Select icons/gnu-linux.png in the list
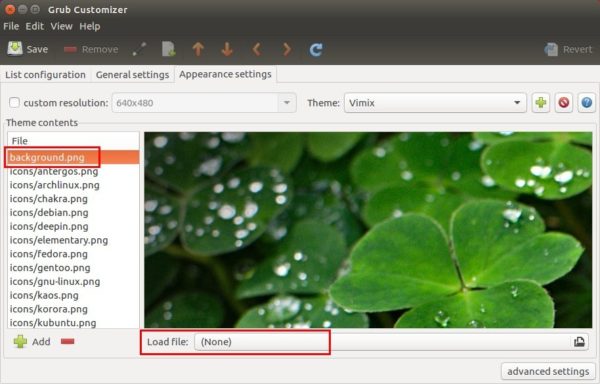The image size is (600, 384). click(x=73, y=281)
